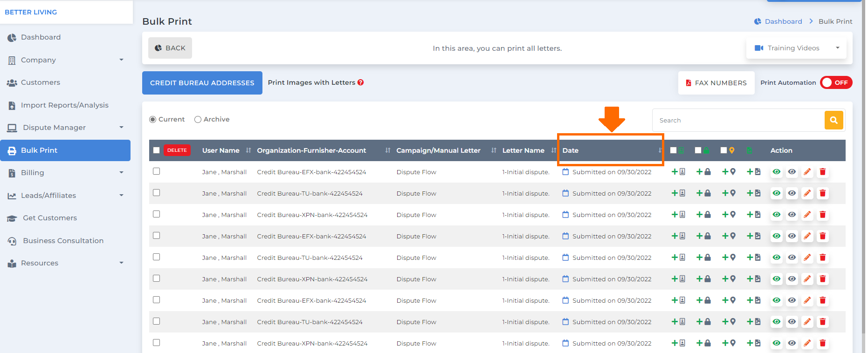Image resolution: width=868 pixels, height=353 pixels.
Task: Add address pin in first EFX row
Action: tap(729, 172)
